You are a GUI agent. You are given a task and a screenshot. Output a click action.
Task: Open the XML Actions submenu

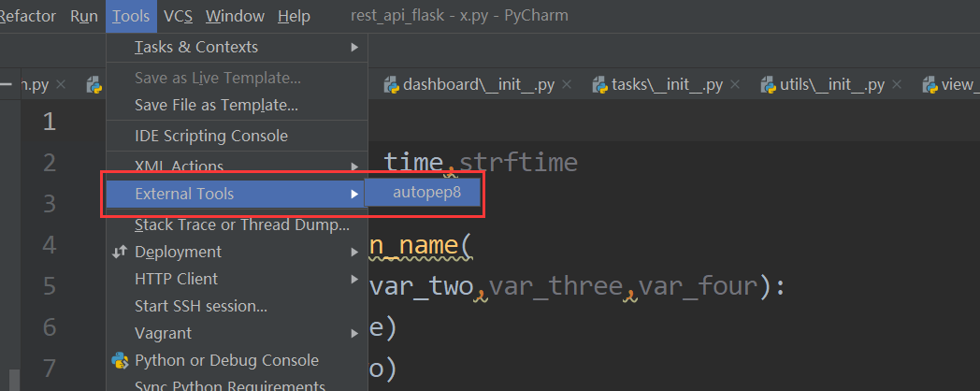237,167
